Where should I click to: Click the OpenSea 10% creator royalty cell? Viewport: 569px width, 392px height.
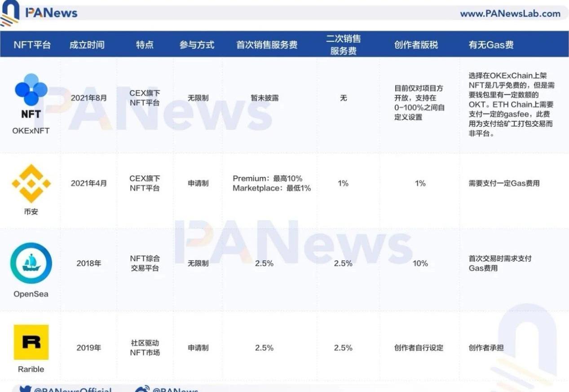420,263
